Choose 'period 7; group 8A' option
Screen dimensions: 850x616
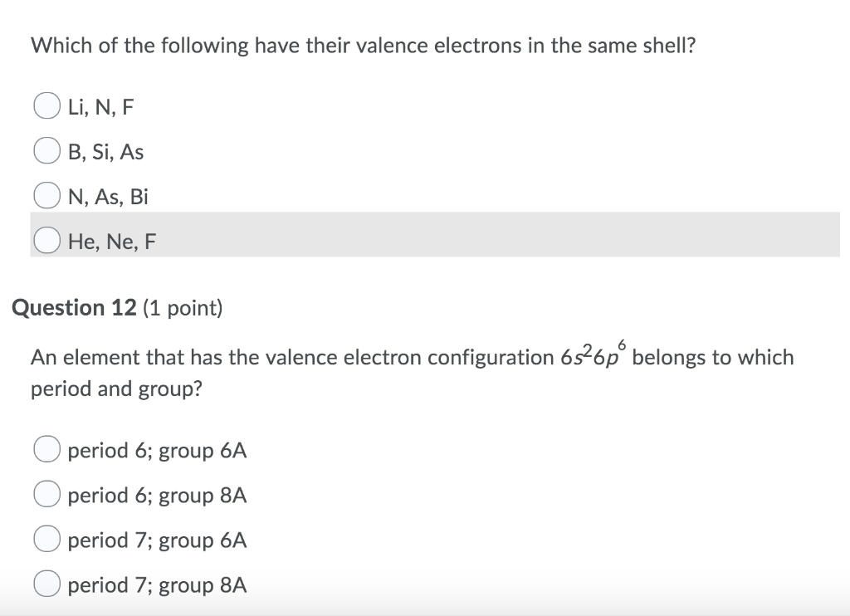point(47,584)
